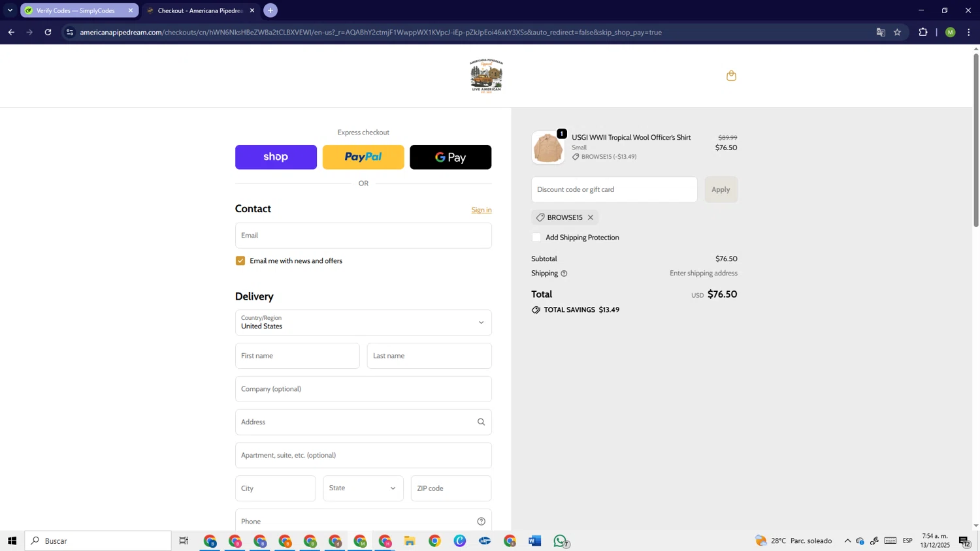Open the browser extensions puzzle icon
This screenshot has width=980, height=551.
pyautogui.click(x=923, y=32)
